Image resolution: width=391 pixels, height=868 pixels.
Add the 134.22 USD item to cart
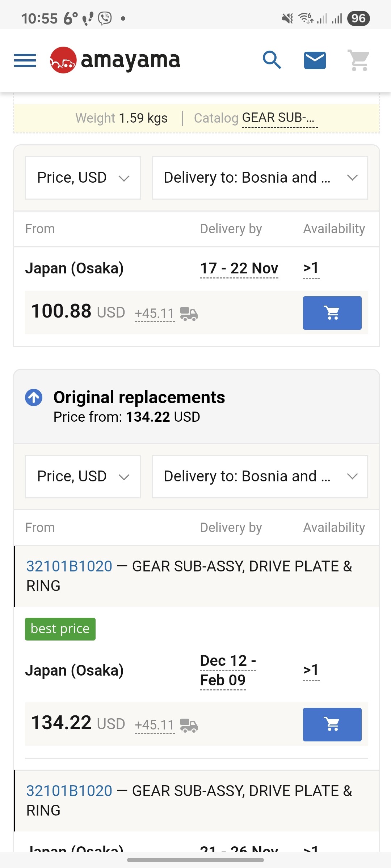(332, 724)
